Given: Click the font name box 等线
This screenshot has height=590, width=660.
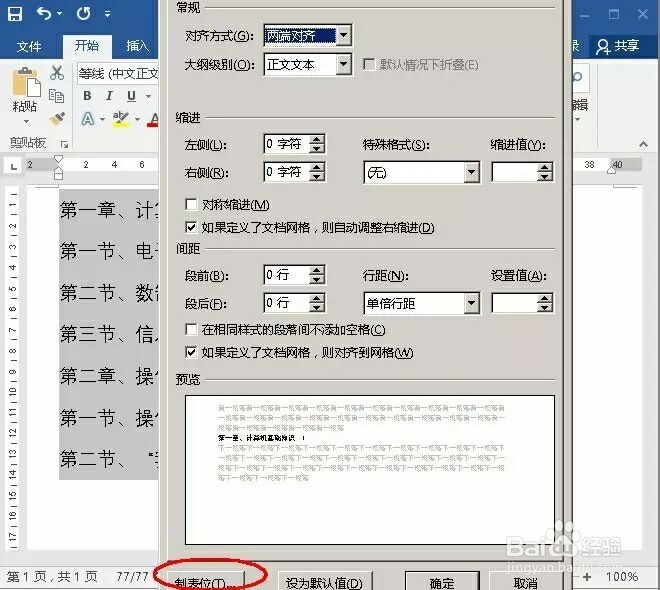Looking at the screenshot, I should [117, 74].
